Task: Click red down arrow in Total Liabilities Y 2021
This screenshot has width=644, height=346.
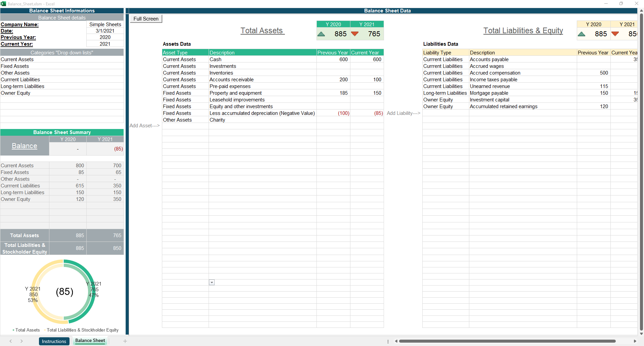Action: [x=615, y=34]
